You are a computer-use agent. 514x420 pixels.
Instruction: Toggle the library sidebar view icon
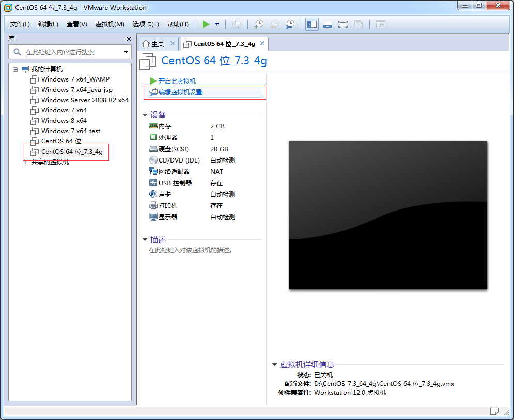point(311,24)
